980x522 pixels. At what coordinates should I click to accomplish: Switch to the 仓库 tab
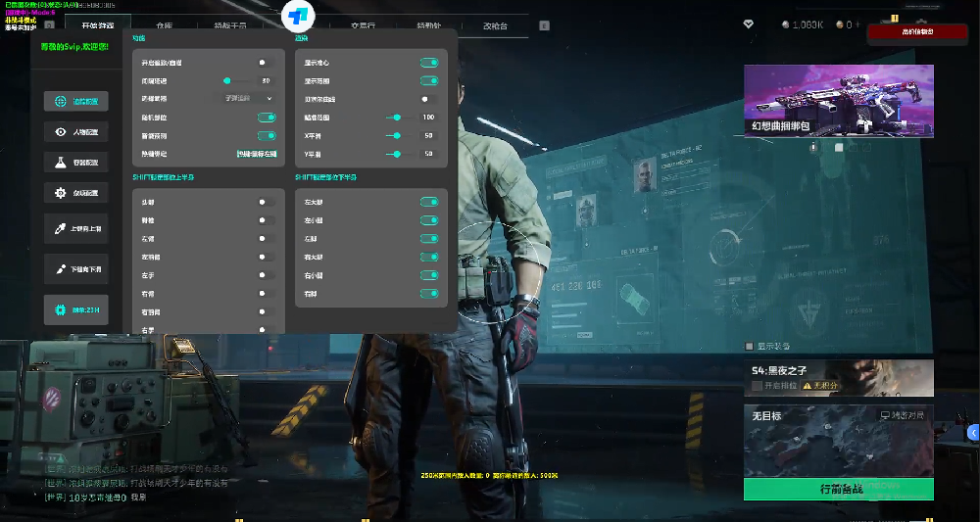click(164, 26)
